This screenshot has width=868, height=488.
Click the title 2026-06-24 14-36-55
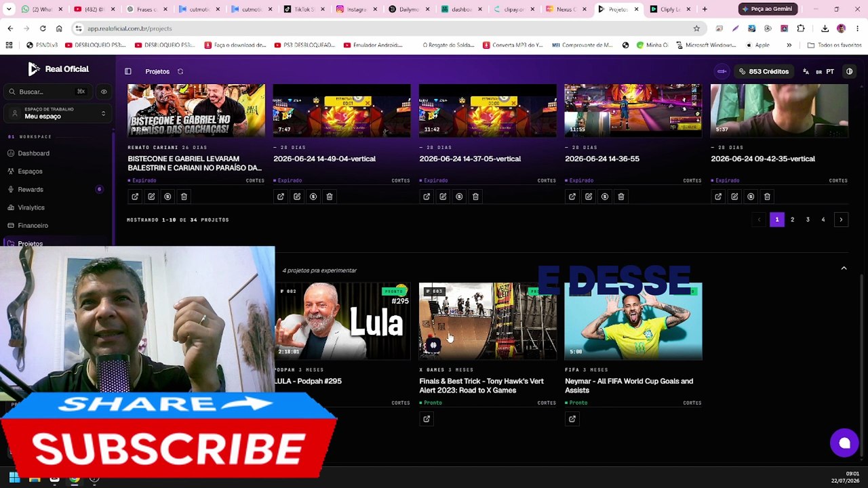coord(602,159)
